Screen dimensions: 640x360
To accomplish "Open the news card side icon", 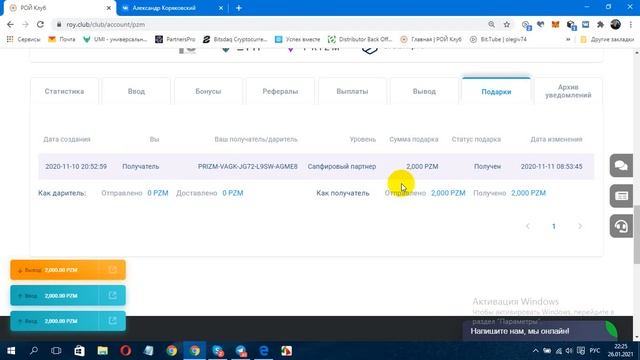I will click(x=621, y=196).
